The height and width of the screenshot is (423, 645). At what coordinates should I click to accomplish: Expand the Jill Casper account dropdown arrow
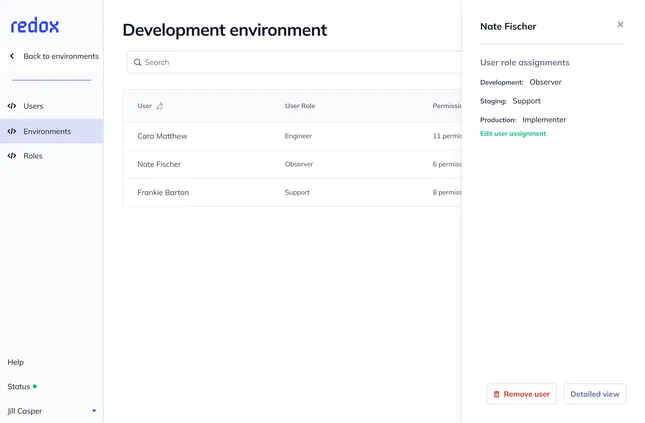coord(94,411)
